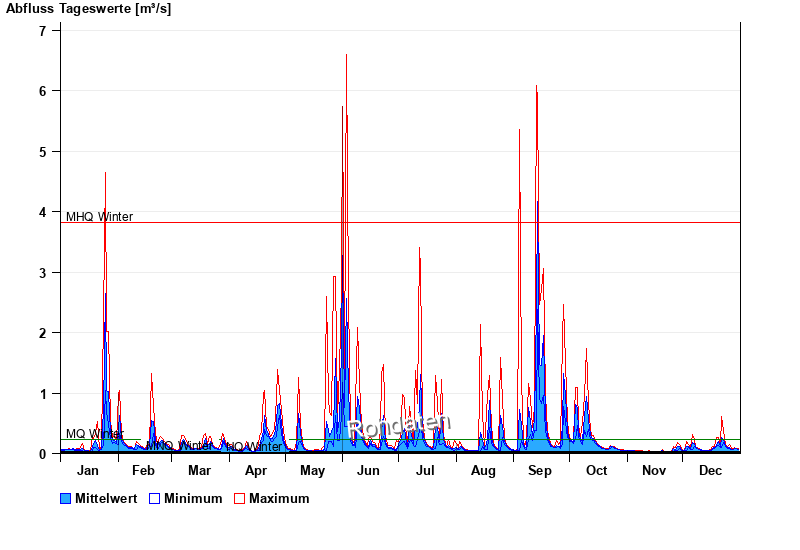Click the y-axis value 4

[x=43, y=212]
